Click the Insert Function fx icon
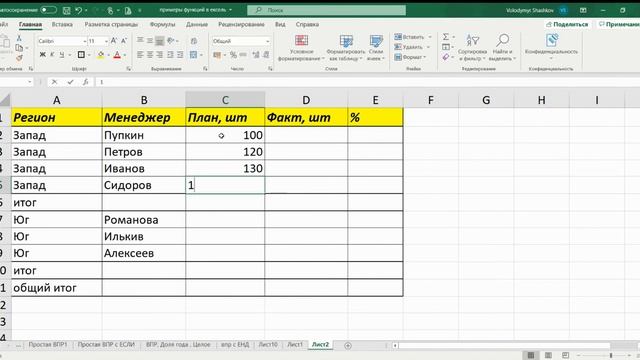The height and width of the screenshot is (360, 640). (x=85, y=82)
